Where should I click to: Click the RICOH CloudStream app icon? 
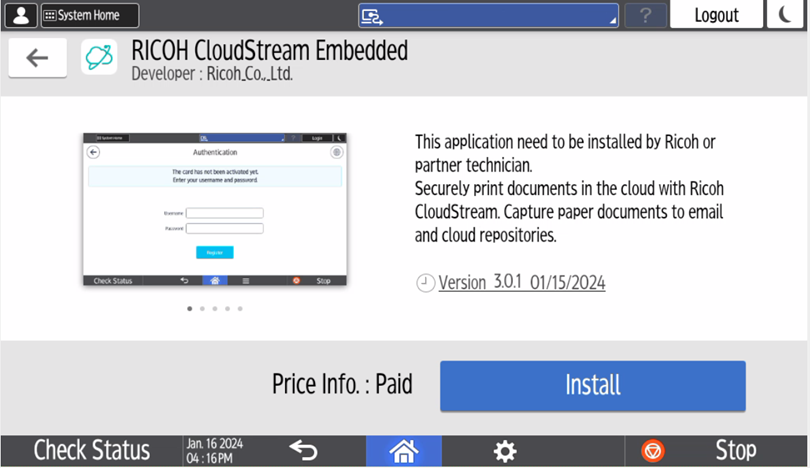[99, 59]
